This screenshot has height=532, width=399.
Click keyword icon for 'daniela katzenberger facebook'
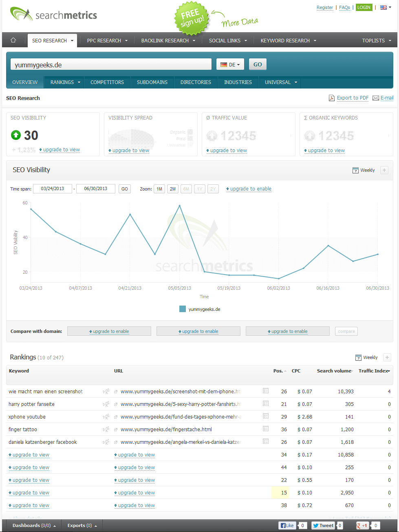(x=106, y=442)
